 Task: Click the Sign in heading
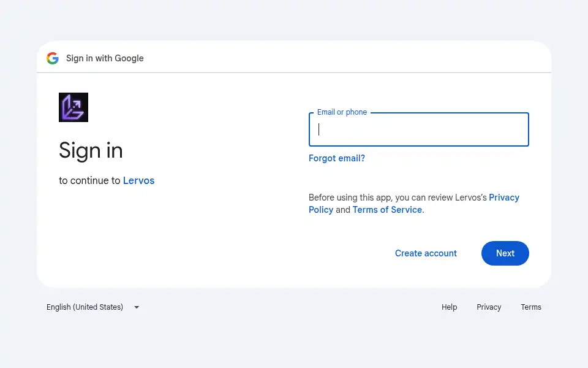click(91, 151)
